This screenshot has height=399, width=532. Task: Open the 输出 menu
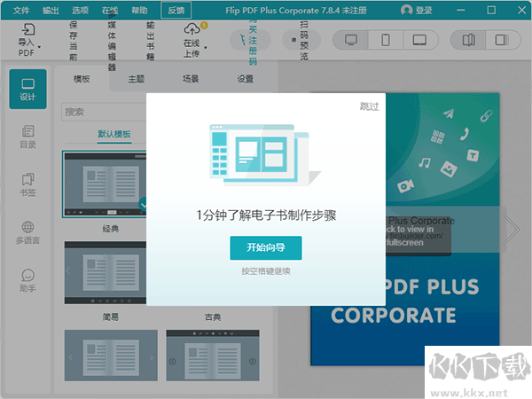point(51,11)
